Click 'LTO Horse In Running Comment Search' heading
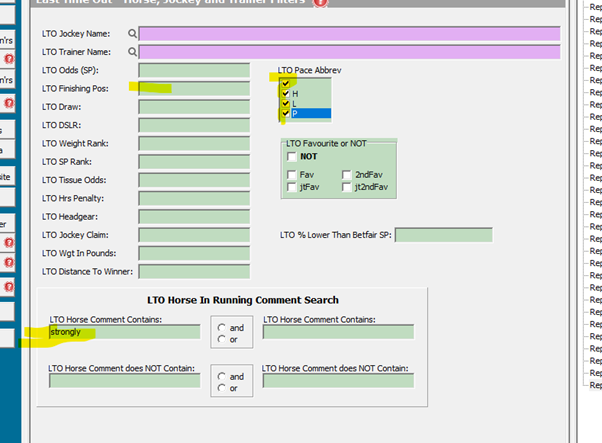 [x=243, y=300]
